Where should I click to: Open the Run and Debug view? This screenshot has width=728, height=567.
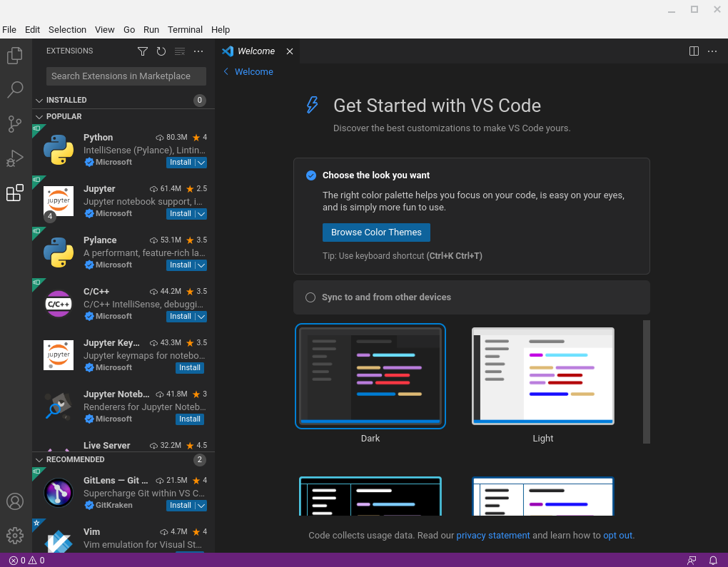[15, 158]
